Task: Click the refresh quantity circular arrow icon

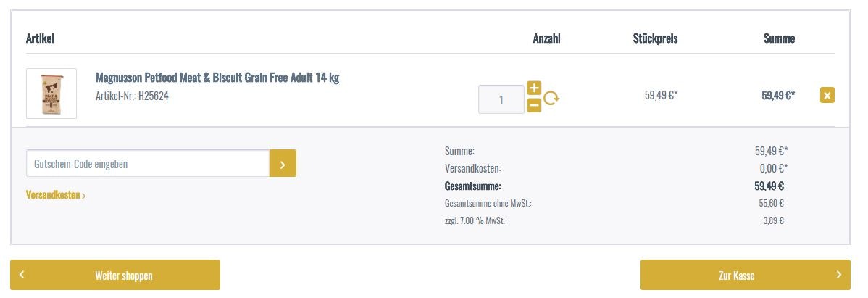Action: pos(551,98)
